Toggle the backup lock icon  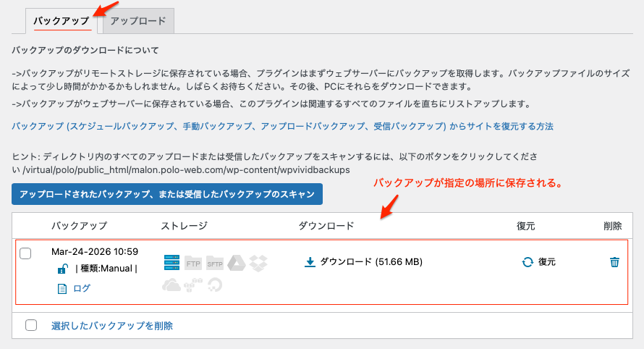pos(62,269)
